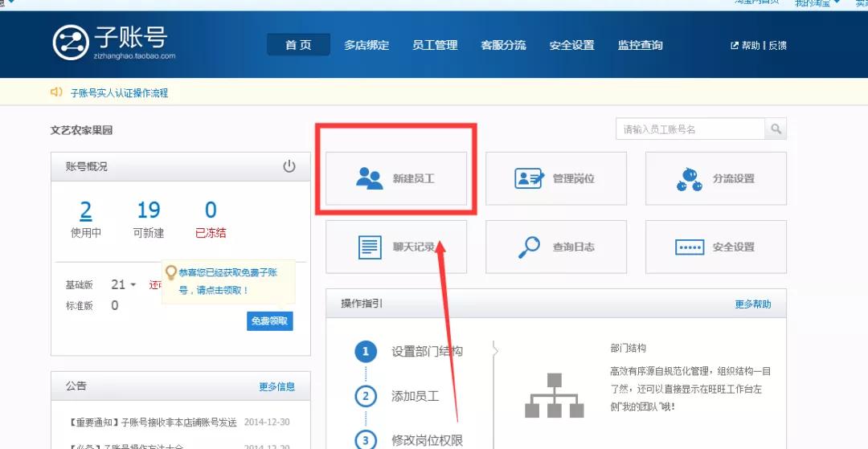Open 聊天记录 document icon

(369, 247)
